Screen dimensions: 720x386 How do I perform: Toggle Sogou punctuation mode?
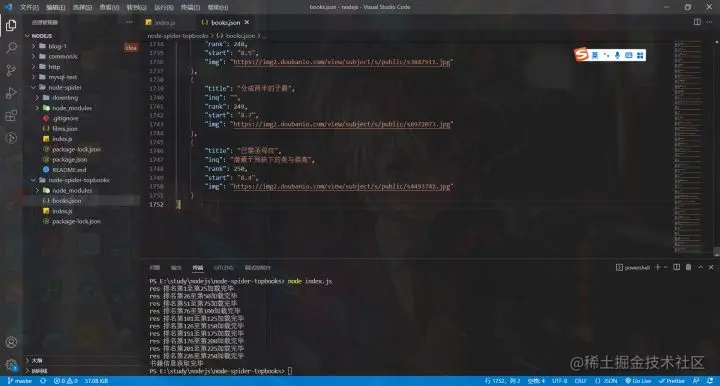click(607, 56)
